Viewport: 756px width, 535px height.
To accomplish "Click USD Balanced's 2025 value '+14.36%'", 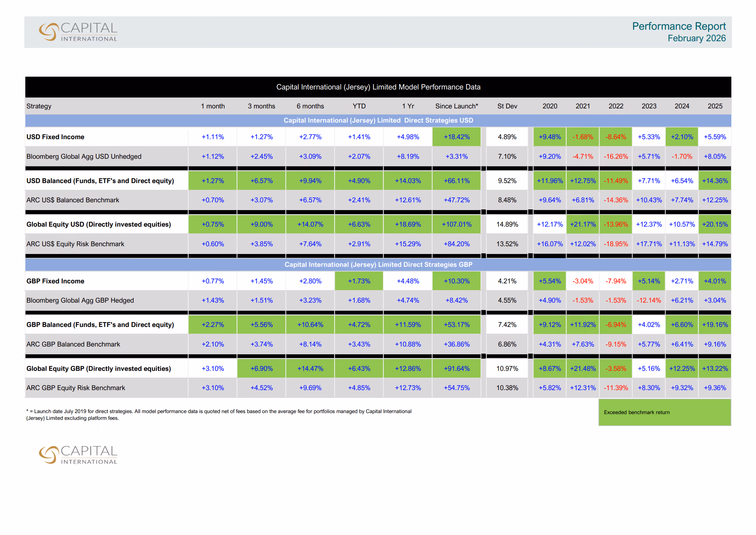I will [x=715, y=181].
